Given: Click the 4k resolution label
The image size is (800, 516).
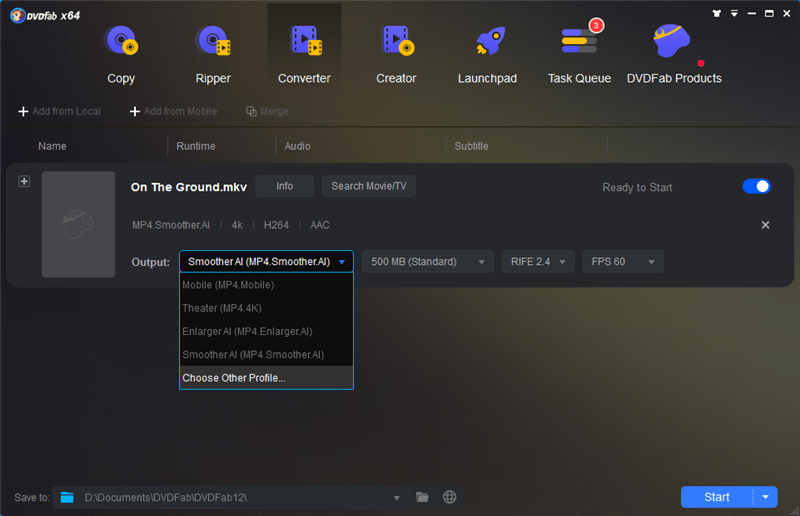Looking at the screenshot, I should tap(237, 225).
